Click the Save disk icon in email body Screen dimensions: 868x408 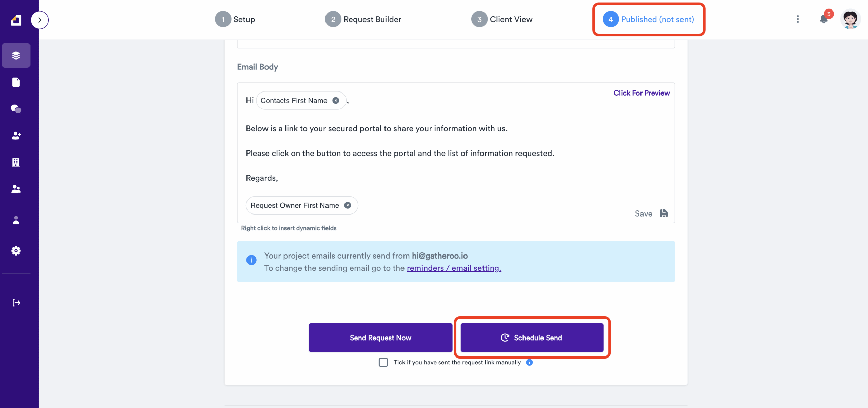664,213
